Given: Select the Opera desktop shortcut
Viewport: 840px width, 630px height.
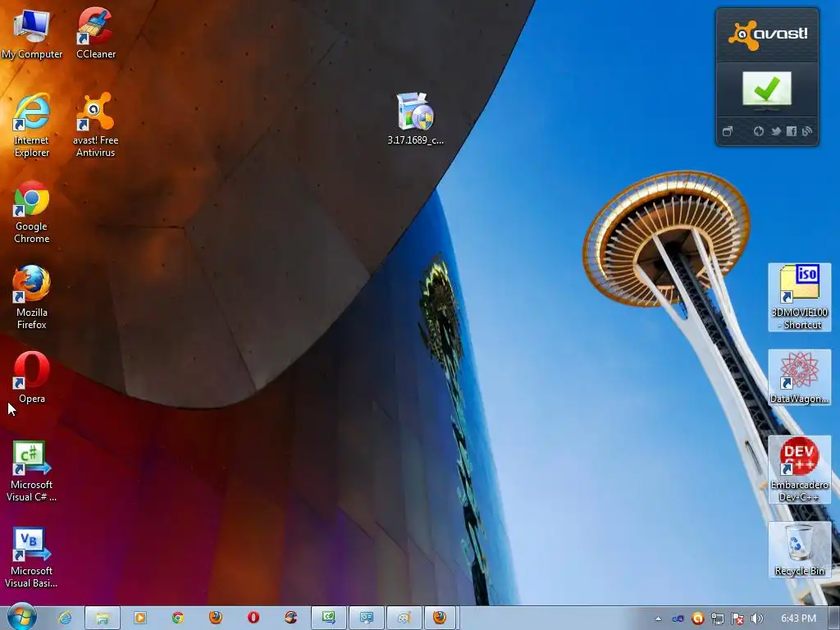Looking at the screenshot, I should 32,377.
